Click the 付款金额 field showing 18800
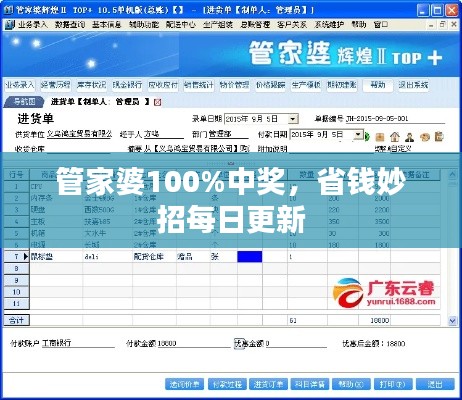Image resolution: width=462 pixels, height=400 pixels. tap(194, 343)
